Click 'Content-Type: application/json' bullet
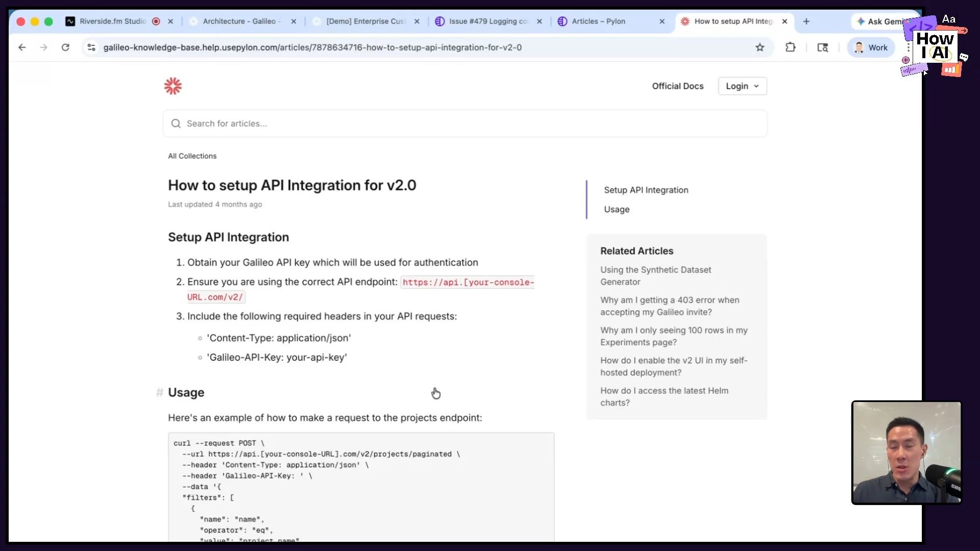 pyautogui.click(x=279, y=338)
